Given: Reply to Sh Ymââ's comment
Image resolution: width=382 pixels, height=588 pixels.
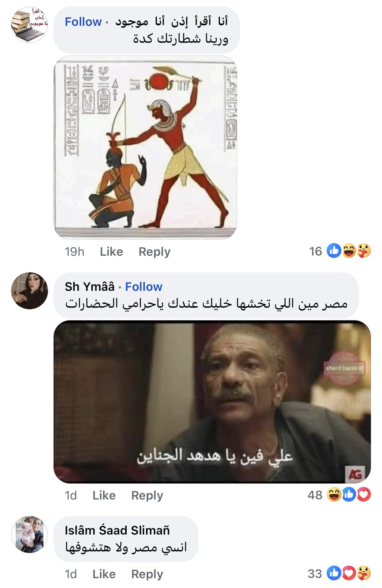Looking at the screenshot, I should pos(147,495).
